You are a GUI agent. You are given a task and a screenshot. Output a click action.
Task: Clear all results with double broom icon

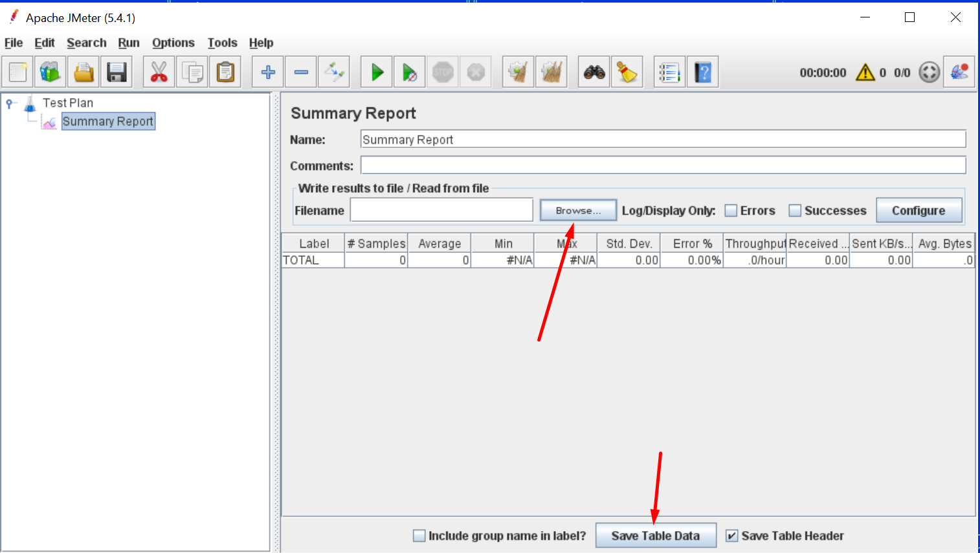point(551,72)
